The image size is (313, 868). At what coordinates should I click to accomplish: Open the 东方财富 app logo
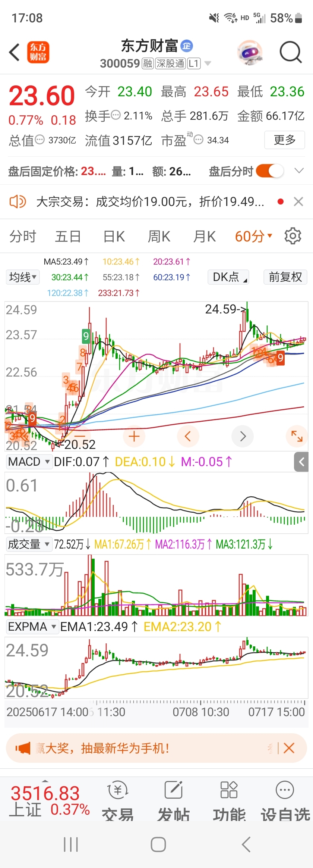[38, 52]
